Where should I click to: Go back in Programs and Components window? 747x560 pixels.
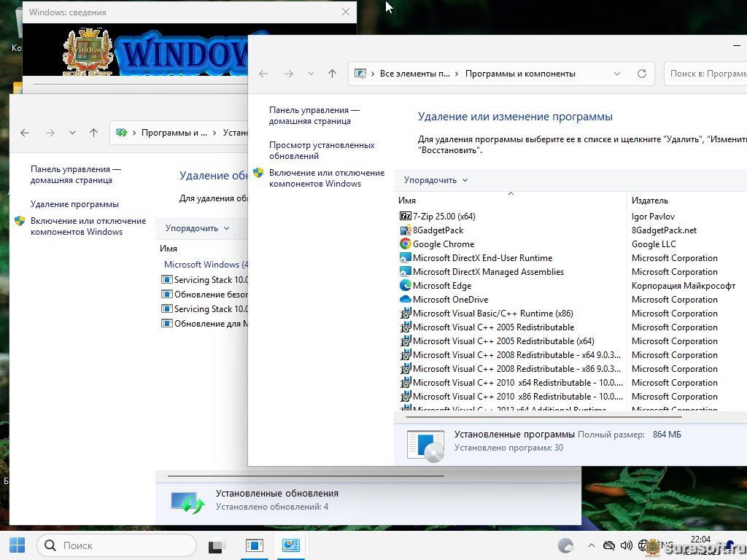(x=263, y=74)
